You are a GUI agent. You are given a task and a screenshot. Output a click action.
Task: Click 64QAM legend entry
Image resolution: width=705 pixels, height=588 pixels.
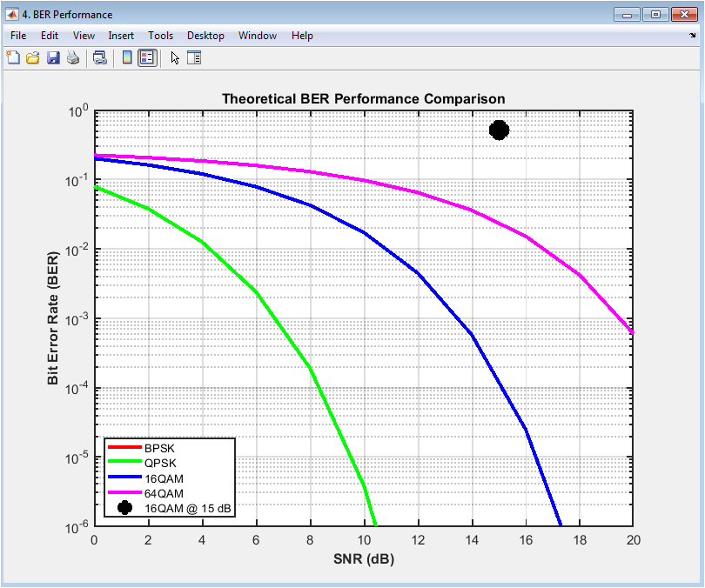(164, 493)
